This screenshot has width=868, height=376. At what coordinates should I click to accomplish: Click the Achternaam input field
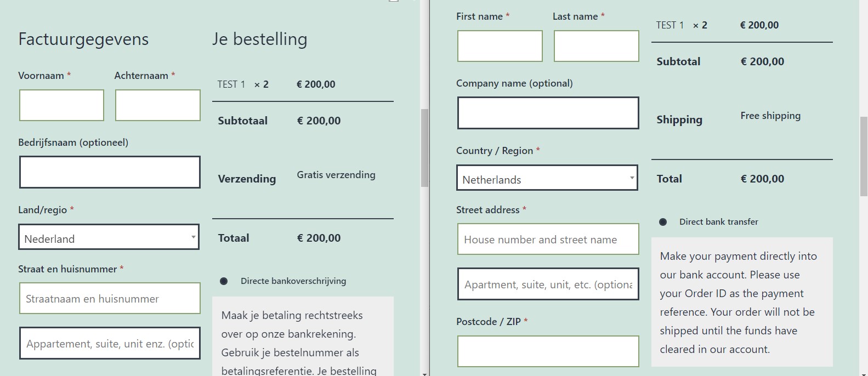[158, 105]
